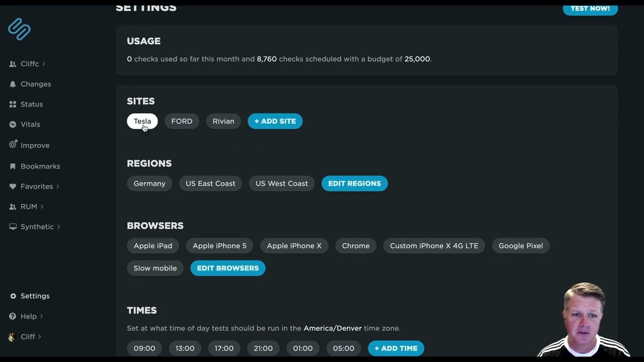
Task: Click the Chrome browser pill
Action: pyautogui.click(x=356, y=246)
